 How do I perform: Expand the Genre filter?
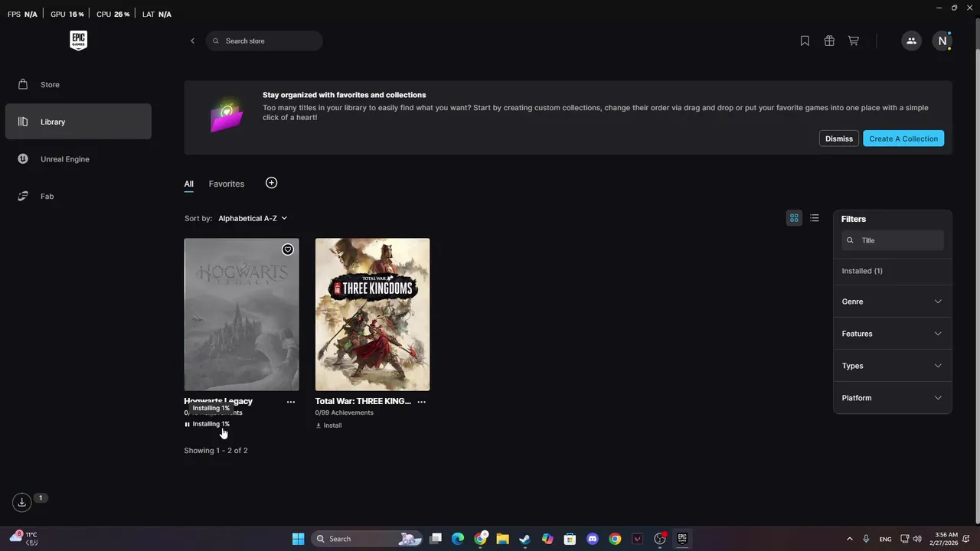893,302
